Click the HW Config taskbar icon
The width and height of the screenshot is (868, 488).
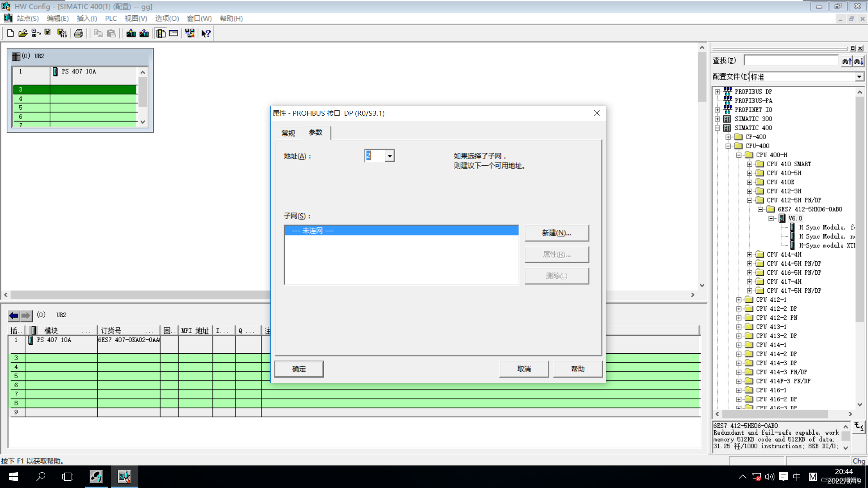click(x=124, y=477)
